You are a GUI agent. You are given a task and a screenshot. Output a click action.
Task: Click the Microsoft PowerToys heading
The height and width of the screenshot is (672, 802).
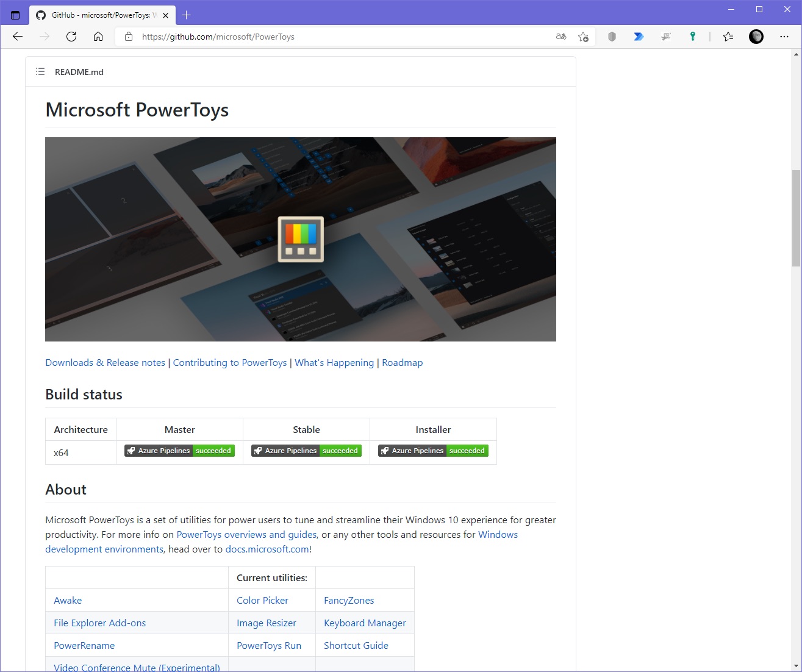pos(137,110)
